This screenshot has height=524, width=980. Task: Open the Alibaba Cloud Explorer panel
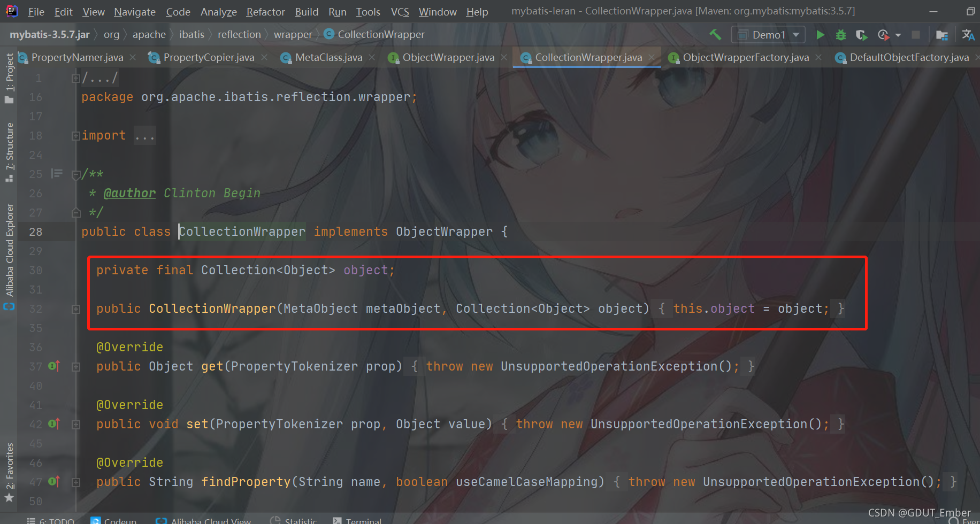9,256
